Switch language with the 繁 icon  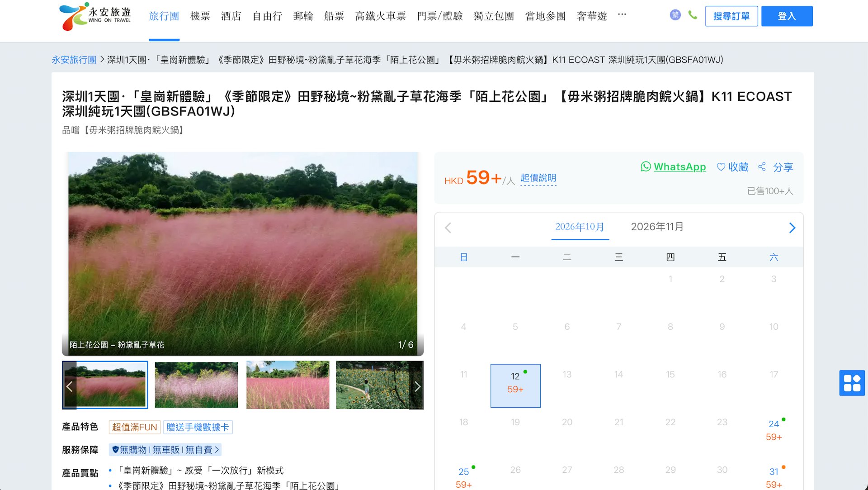coord(675,15)
